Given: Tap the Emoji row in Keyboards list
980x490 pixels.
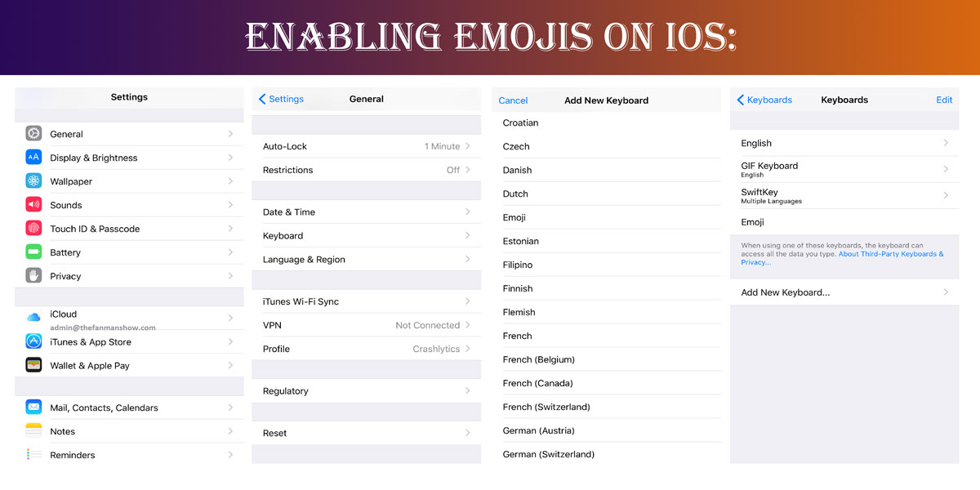Looking at the screenshot, I should point(844,222).
